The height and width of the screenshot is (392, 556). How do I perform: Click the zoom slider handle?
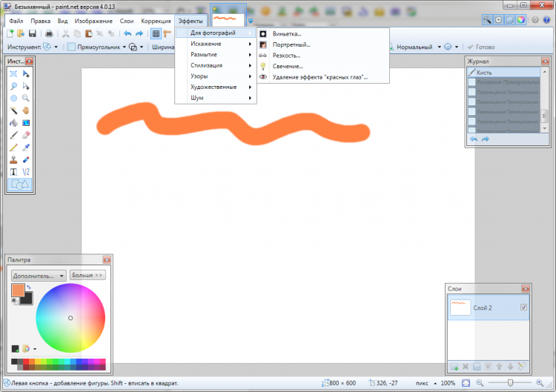[x=510, y=383]
